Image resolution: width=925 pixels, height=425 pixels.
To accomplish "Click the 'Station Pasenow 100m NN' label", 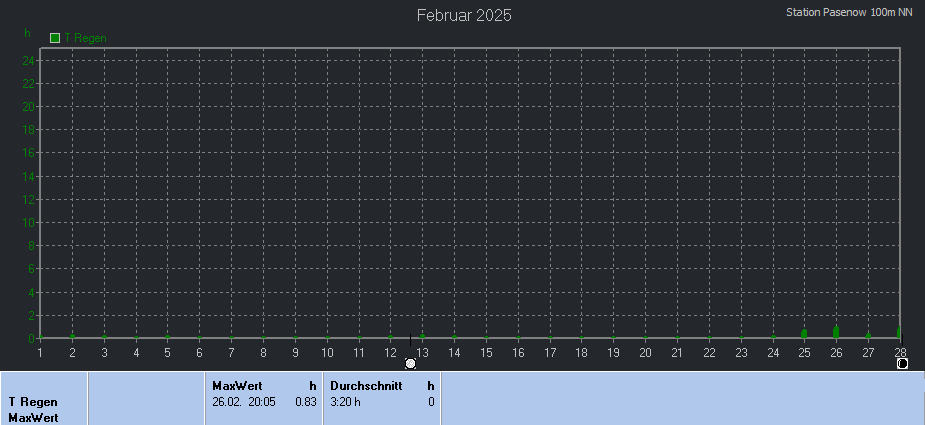I will pyautogui.click(x=849, y=12).
